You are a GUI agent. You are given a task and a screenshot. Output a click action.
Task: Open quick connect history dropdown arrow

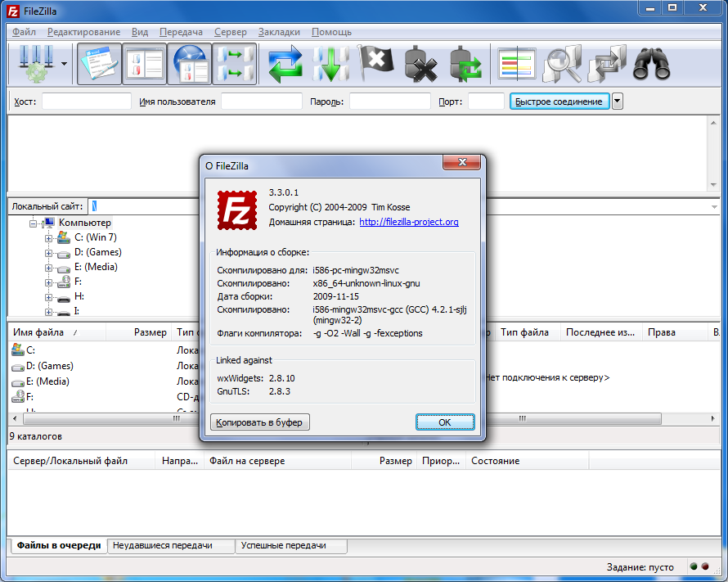point(617,102)
